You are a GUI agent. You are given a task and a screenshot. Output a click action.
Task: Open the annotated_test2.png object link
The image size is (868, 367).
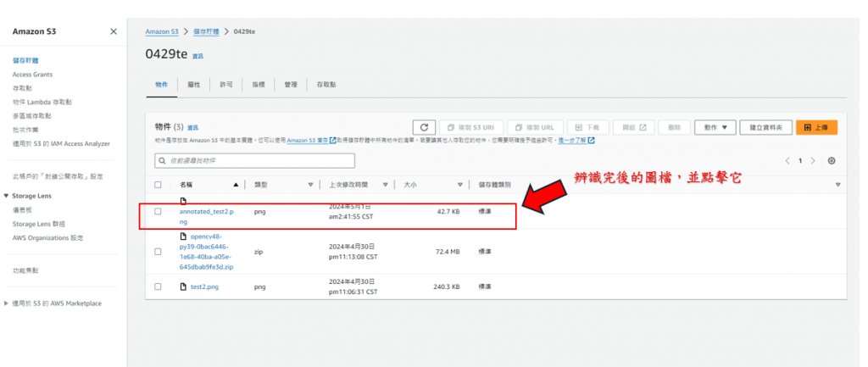pyautogui.click(x=207, y=216)
